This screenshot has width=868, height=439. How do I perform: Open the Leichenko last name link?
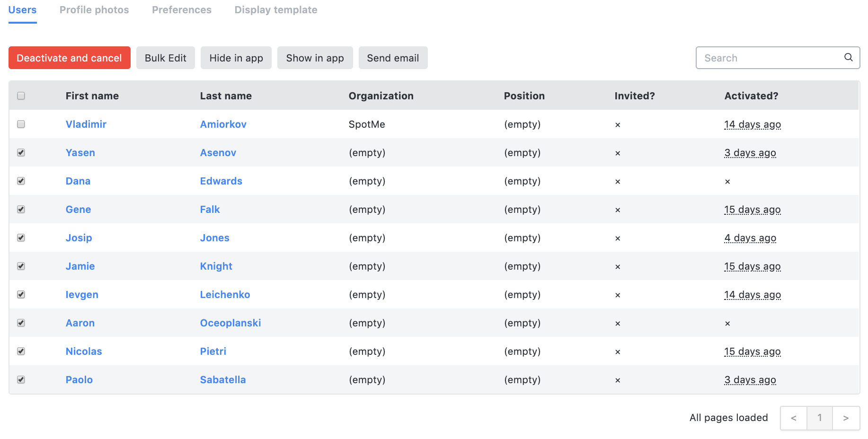pos(225,295)
